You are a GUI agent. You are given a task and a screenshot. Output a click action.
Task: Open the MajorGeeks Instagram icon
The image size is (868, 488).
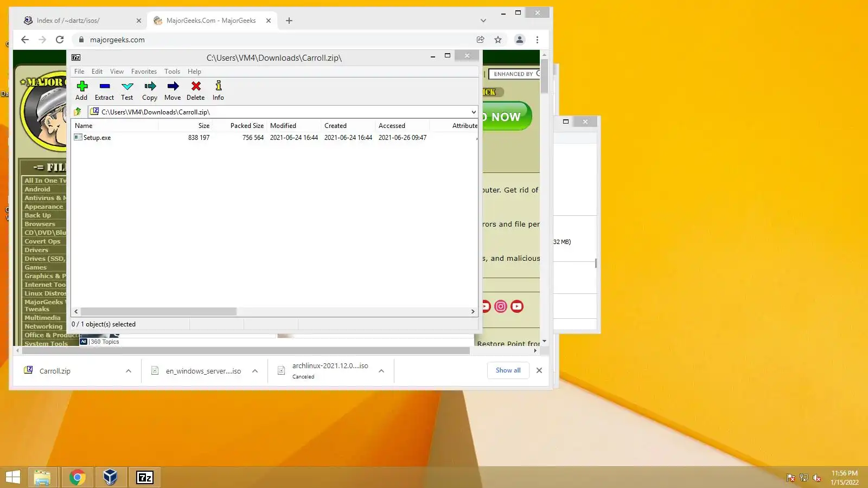501,306
